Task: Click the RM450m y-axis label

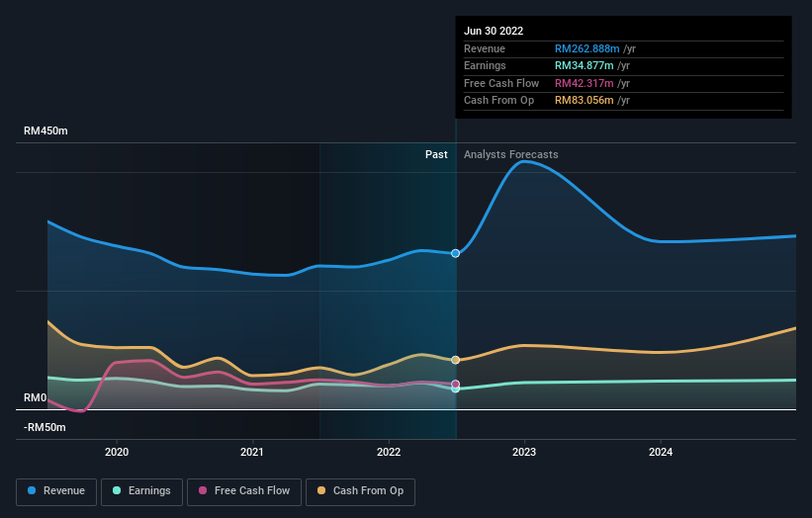Action: 45,130
